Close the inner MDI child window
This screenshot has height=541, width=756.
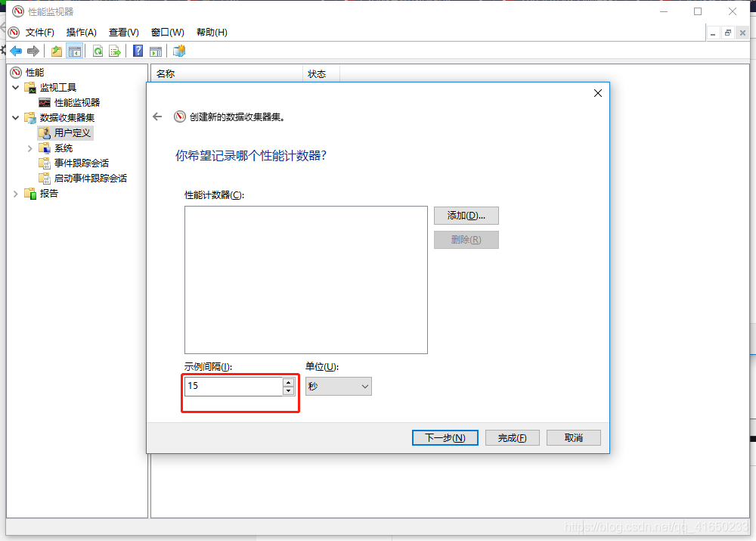coord(743,33)
